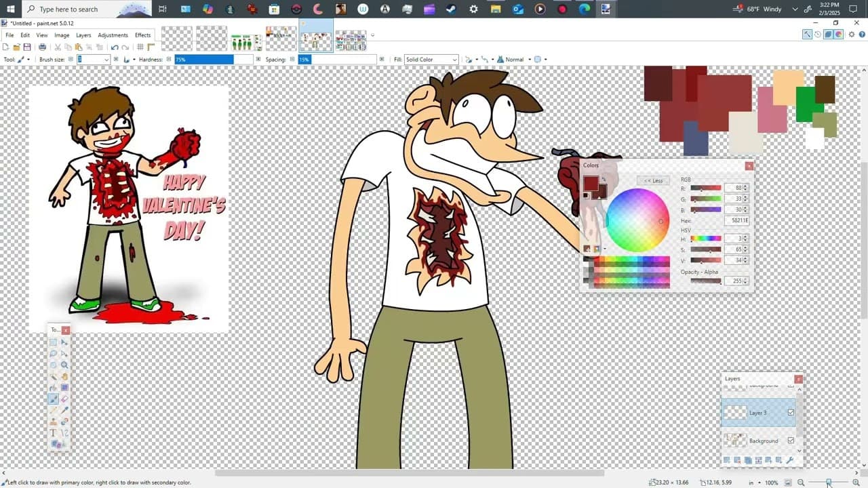Viewport: 868px width, 488px height.
Task: Click the '<< Less' button in Colors
Action: click(654, 180)
